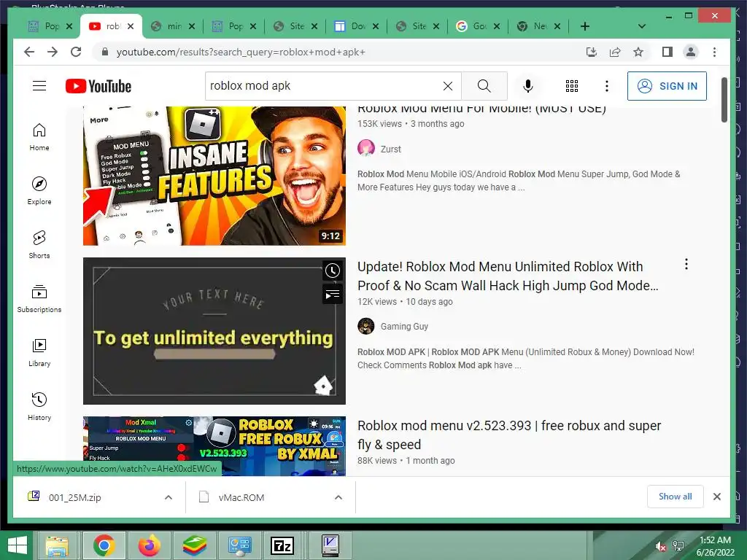747x560 pixels.
Task: Open YouTube settings three-dot menu
Action: click(x=606, y=86)
